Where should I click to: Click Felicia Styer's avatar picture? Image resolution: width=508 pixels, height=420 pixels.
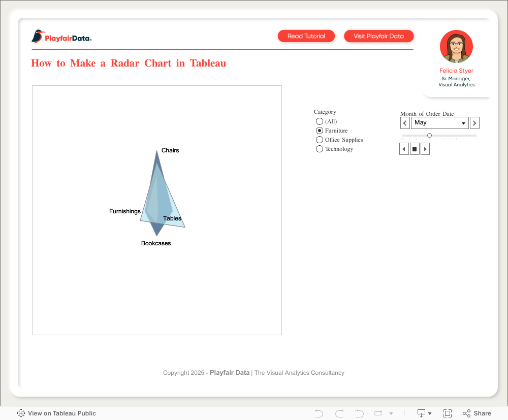click(x=456, y=47)
